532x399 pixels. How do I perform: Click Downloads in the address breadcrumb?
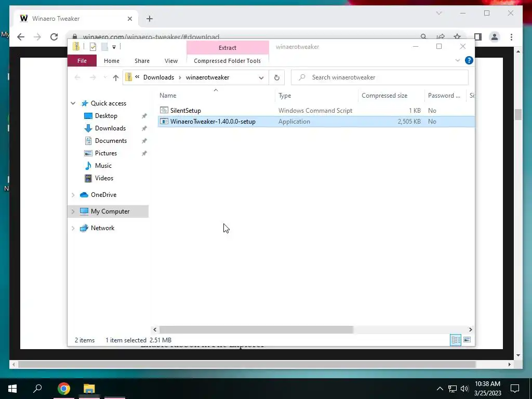[x=158, y=77]
